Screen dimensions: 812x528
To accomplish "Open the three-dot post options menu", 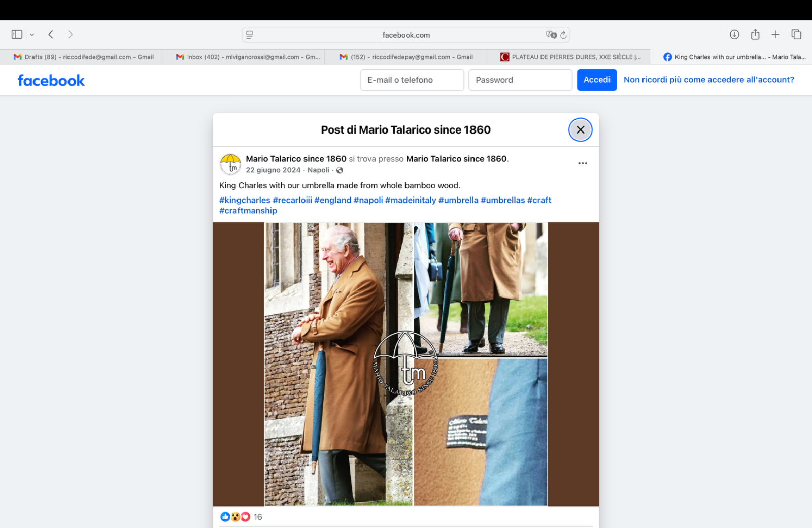I will coord(583,163).
